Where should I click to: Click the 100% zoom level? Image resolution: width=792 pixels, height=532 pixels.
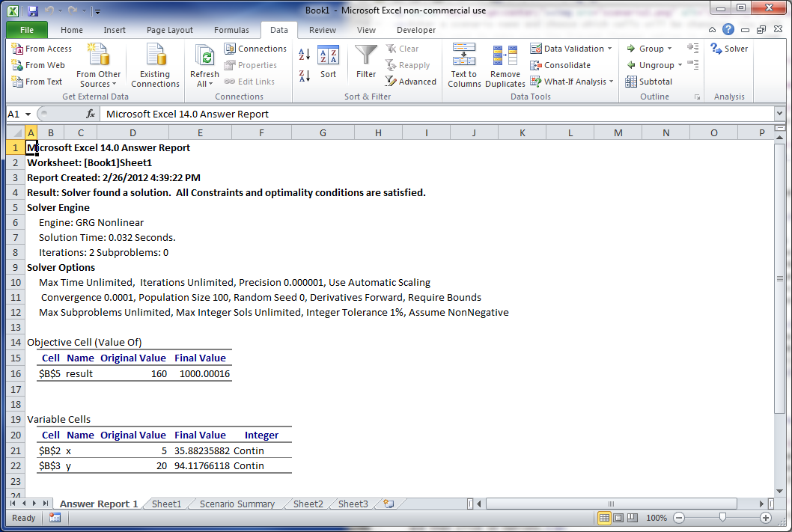[x=656, y=518]
